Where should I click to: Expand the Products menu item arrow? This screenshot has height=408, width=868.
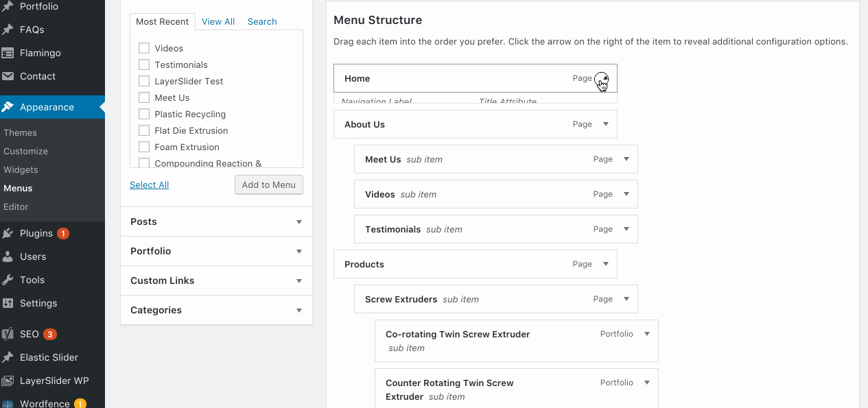[x=605, y=264]
